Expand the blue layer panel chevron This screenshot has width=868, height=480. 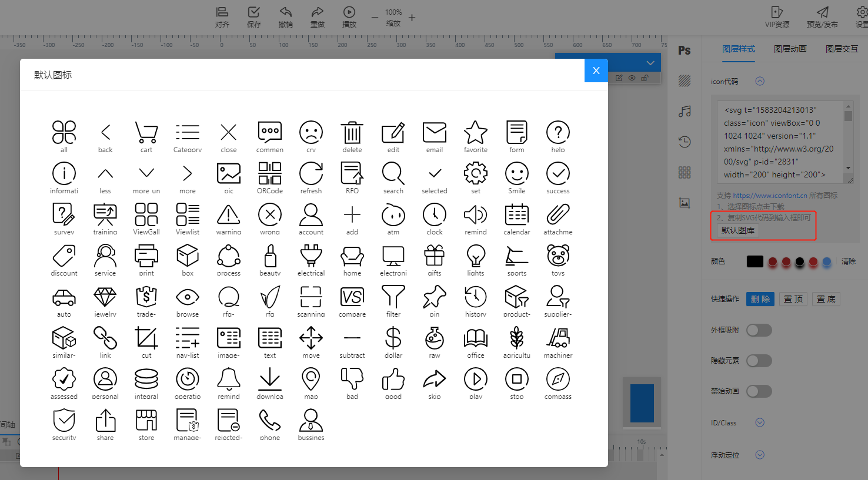tap(650, 63)
